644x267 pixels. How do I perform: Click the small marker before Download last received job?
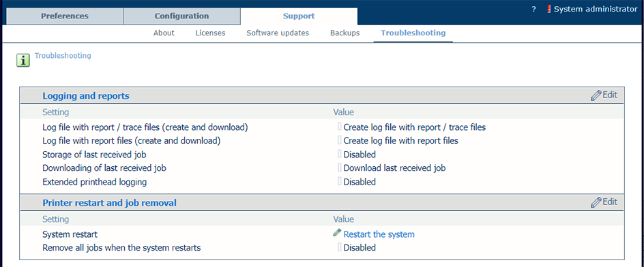click(x=340, y=168)
